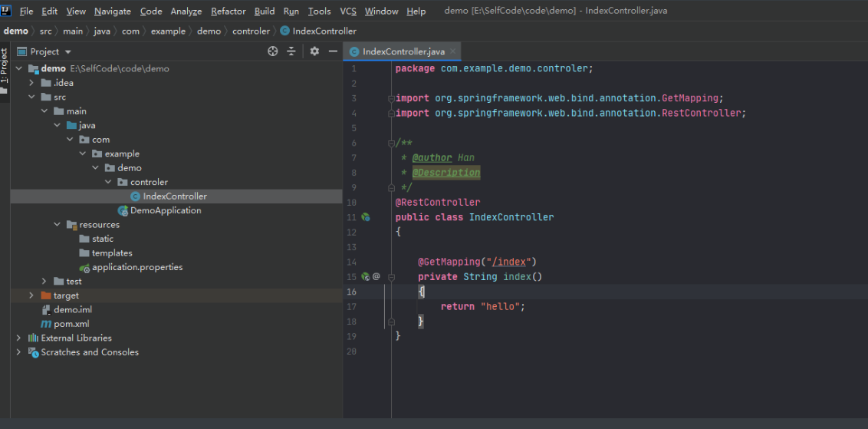Viewport: 868px width, 429px height.
Task: Click the controler breadcrumb in navigation bar
Action: (251, 31)
